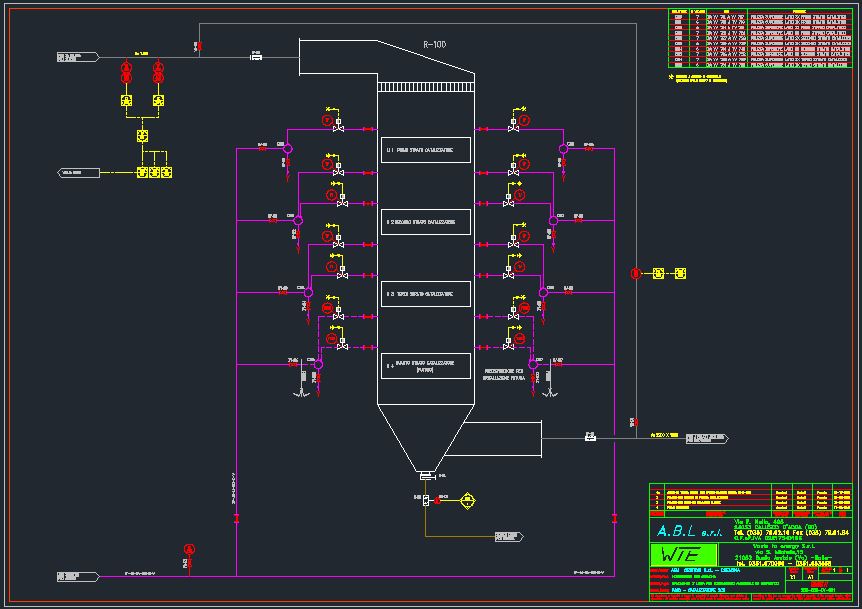
Task: Click the R-100 reactor label
Action: 435,45
